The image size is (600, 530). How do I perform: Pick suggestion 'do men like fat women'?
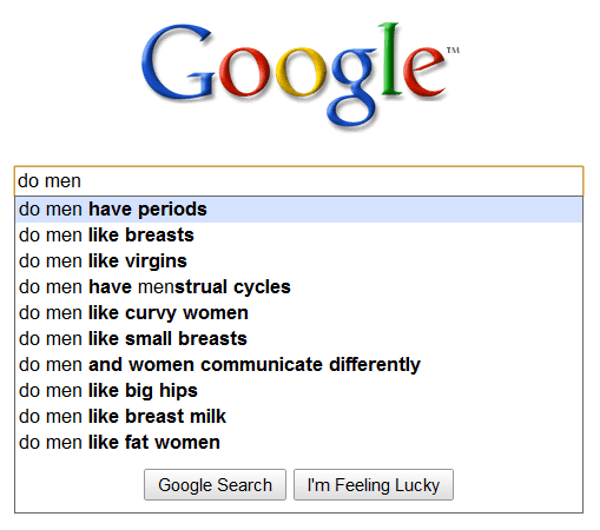click(299, 443)
